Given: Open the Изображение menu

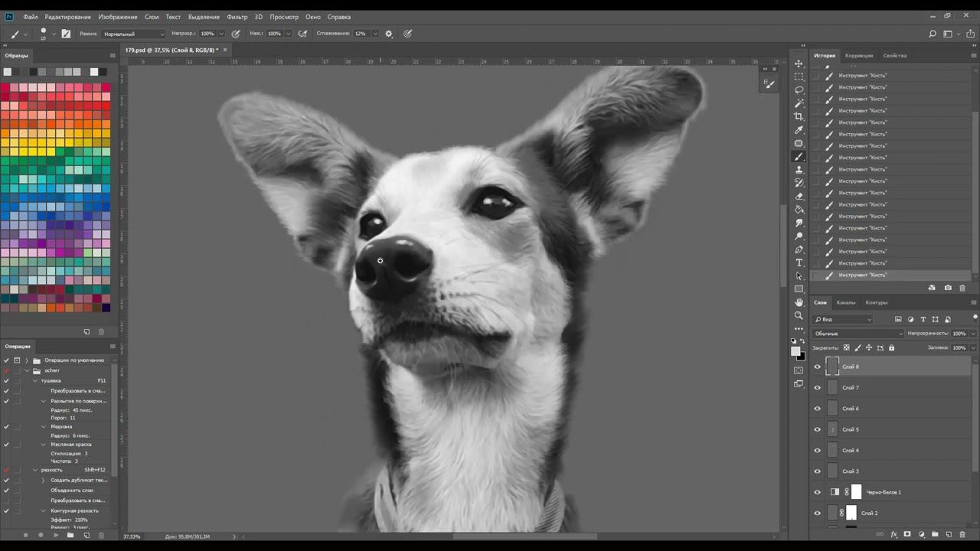Looking at the screenshot, I should 118,17.
